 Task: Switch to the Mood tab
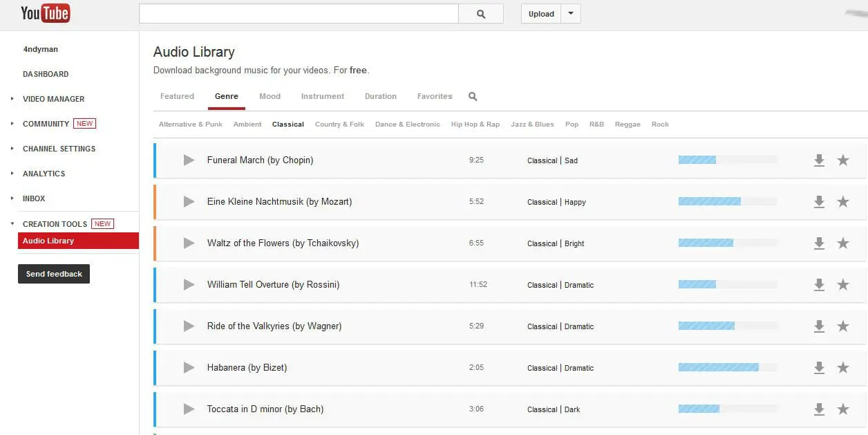[270, 97]
